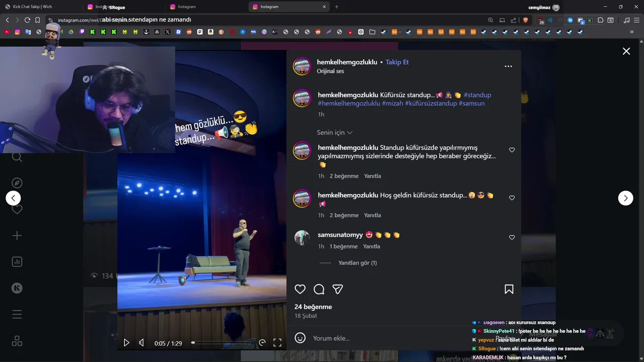
Task: Go to next post arrow
Action: click(625, 198)
